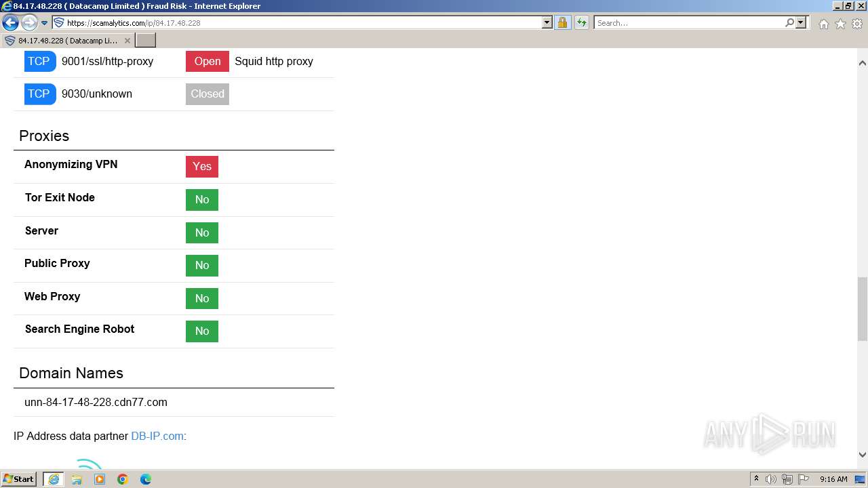Open the Windows Start button
868x488 pixels.
(19, 479)
